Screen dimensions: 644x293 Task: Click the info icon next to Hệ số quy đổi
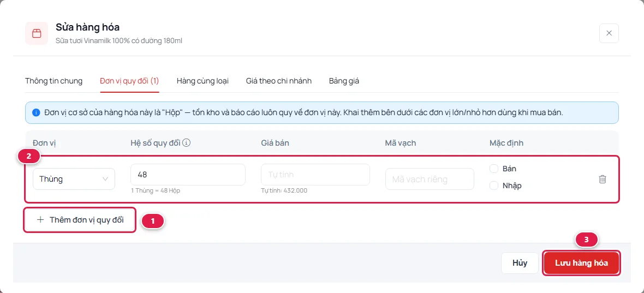187,143
